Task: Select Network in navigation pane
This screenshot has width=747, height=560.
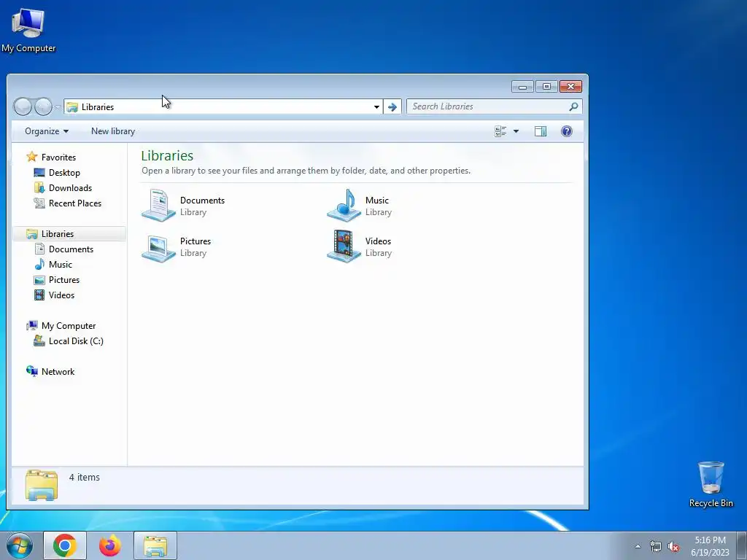Action: pos(58,371)
